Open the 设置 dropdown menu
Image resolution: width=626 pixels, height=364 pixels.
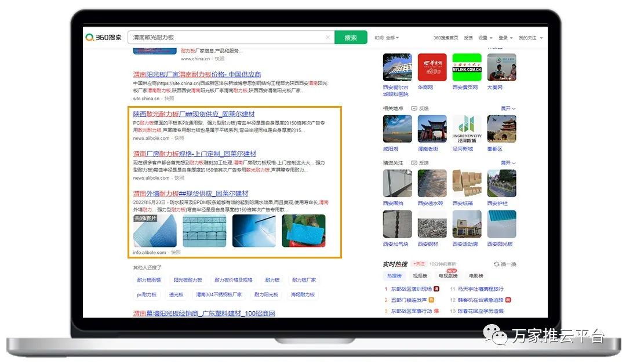coord(486,38)
